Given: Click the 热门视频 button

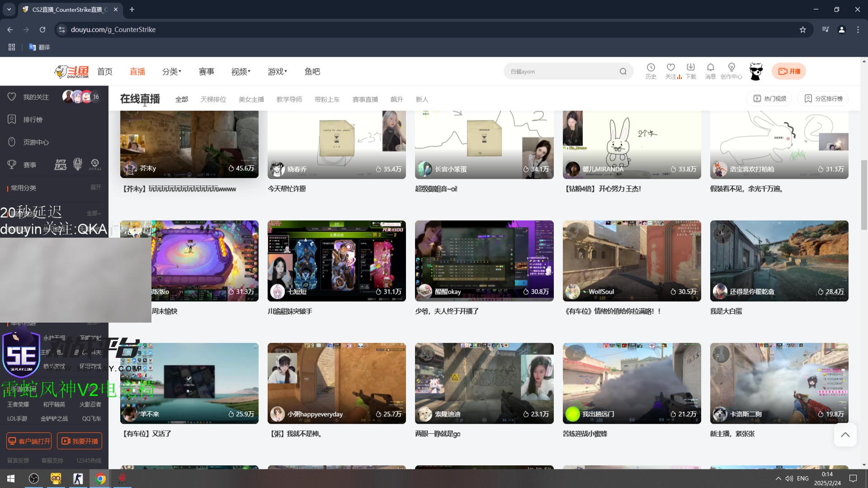Looking at the screenshot, I should [x=769, y=99].
